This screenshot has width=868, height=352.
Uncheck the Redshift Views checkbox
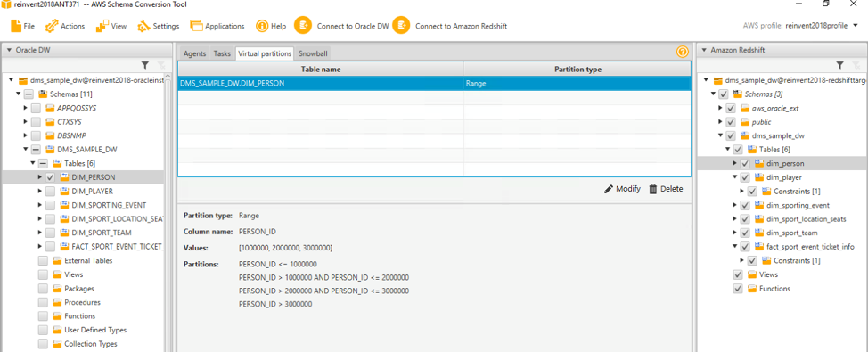coord(738,274)
